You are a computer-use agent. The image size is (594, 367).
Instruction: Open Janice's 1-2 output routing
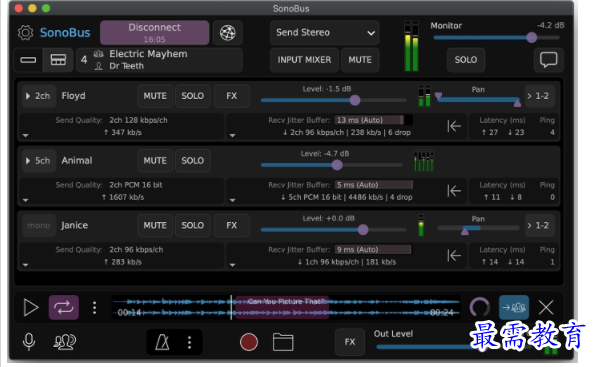(x=539, y=226)
